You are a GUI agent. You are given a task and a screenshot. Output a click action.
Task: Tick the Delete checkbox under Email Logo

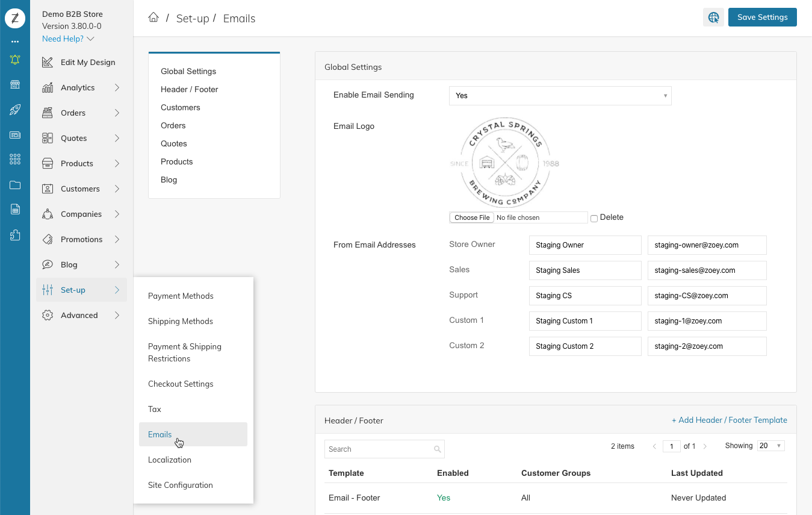point(594,218)
